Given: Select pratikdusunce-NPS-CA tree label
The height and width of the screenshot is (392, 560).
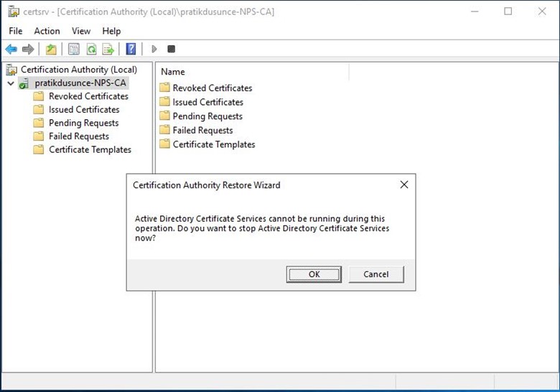Looking at the screenshot, I should (80, 83).
